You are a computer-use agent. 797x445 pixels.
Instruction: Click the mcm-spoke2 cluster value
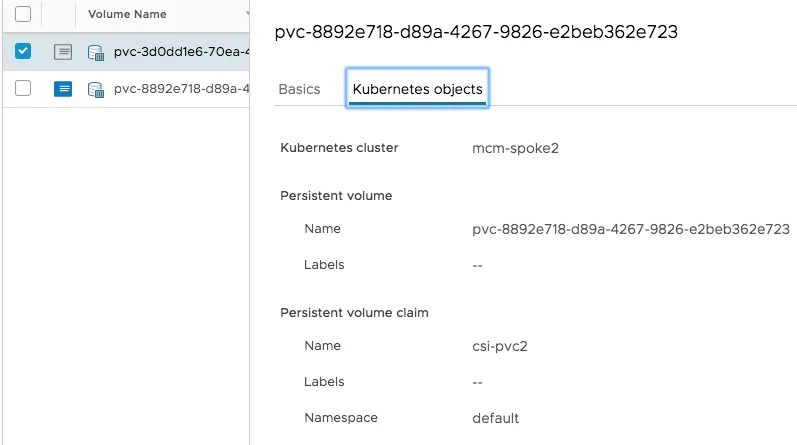515,148
